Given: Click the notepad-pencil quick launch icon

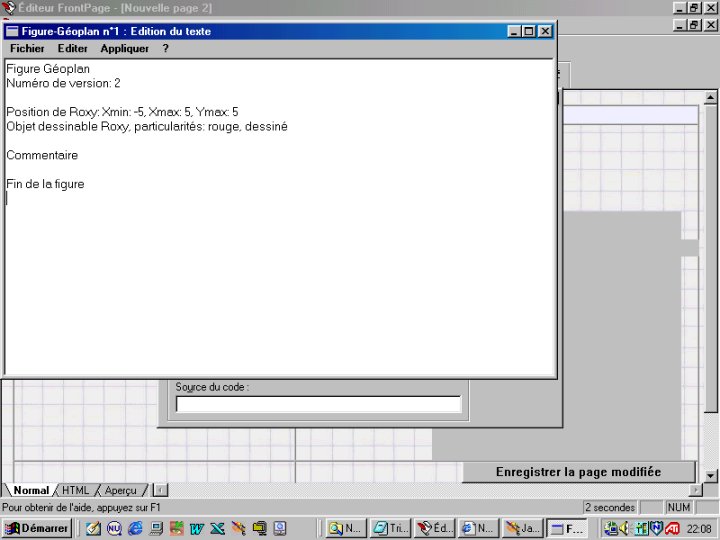Looking at the screenshot, I should (93, 529).
